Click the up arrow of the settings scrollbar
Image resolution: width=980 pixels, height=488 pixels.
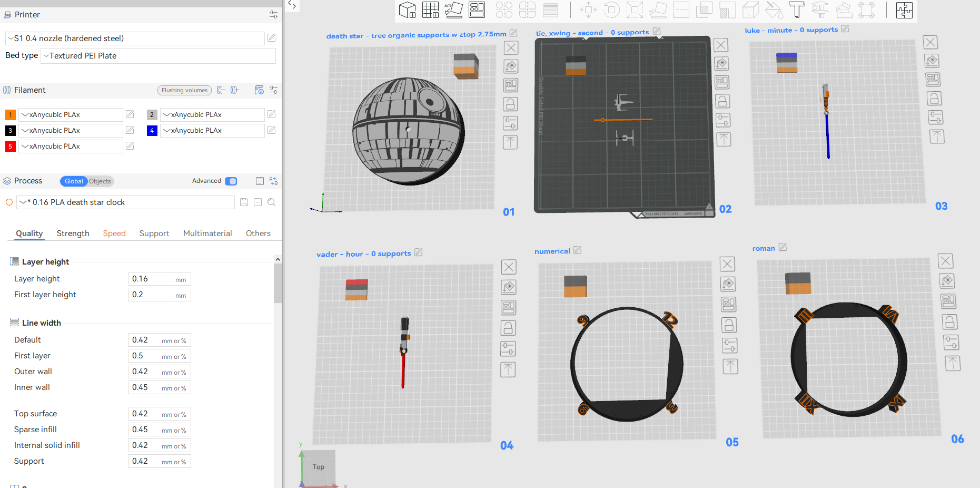coord(278,259)
